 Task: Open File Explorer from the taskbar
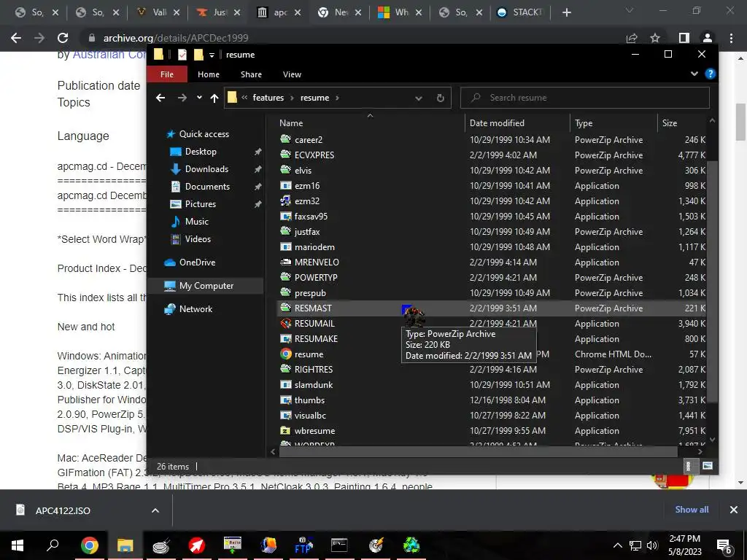pyautogui.click(x=125, y=545)
